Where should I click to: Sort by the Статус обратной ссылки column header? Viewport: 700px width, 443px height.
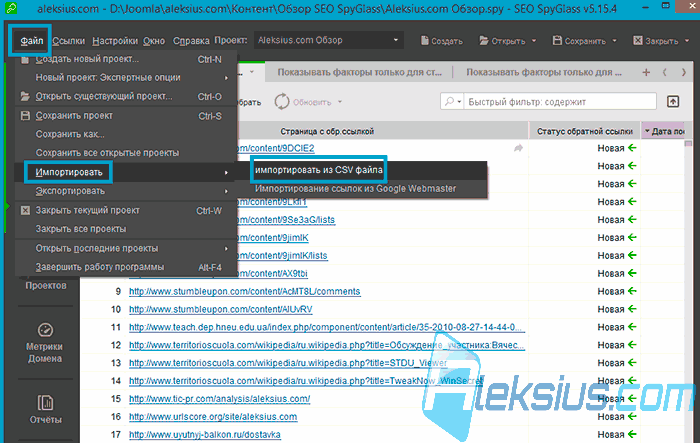[585, 131]
